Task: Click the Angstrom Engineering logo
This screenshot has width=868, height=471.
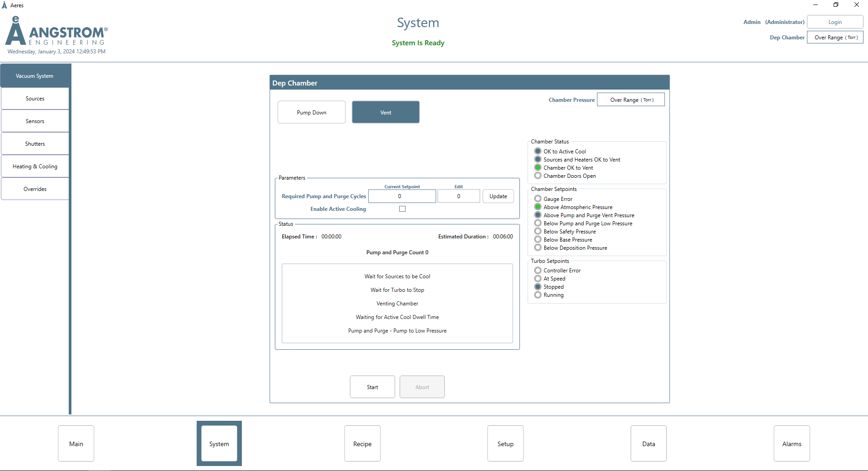Action: tap(57, 32)
